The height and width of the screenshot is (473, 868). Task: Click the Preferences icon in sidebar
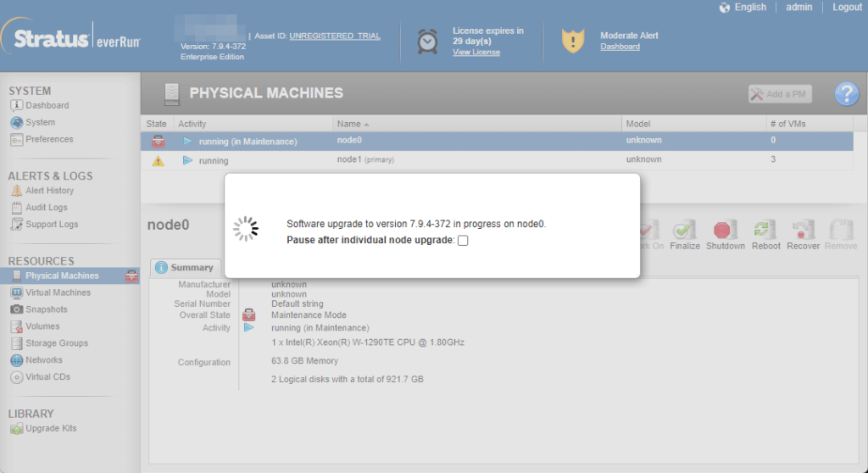[x=17, y=140]
